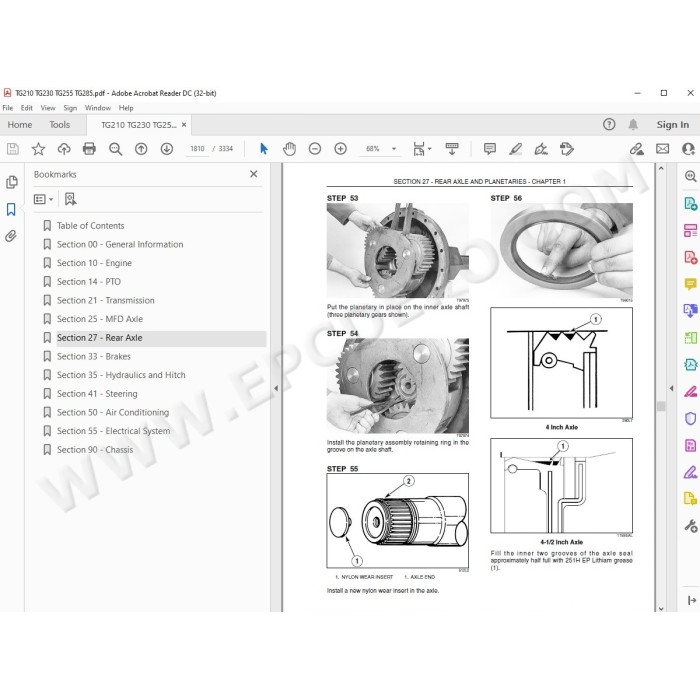The width and height of the screenshot is (700, 700).
Task: Open bookmarks options dropdown
Action: tap(43, 199)
